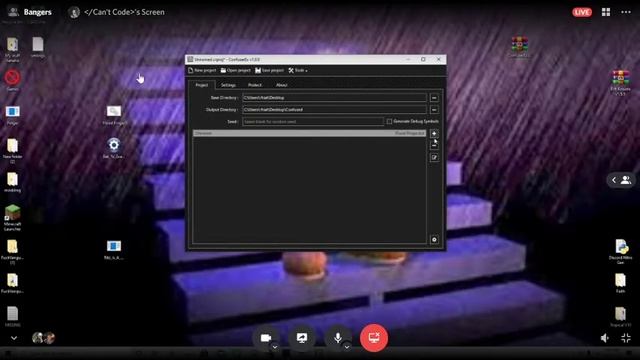640x360 pixels.
Task: Select the Discord Nitro Gen desktop icon
Action: tap(620, 251)
